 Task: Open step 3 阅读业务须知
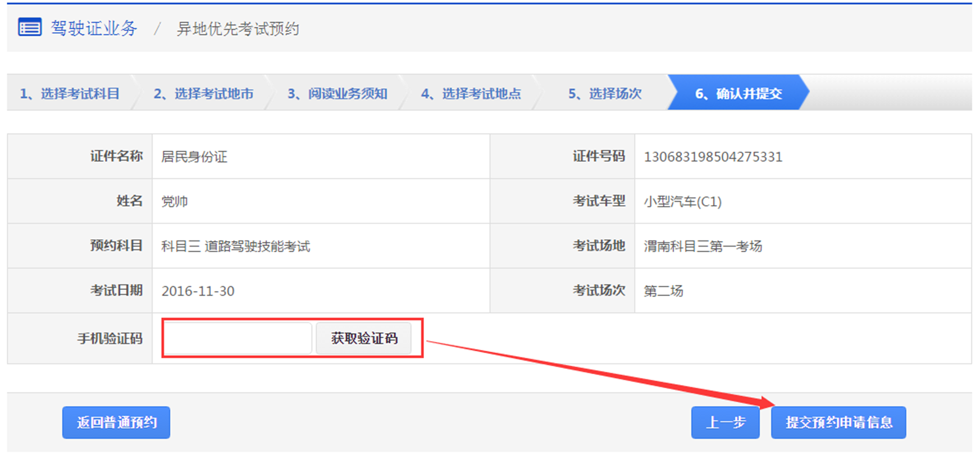(x=337, y=93)
